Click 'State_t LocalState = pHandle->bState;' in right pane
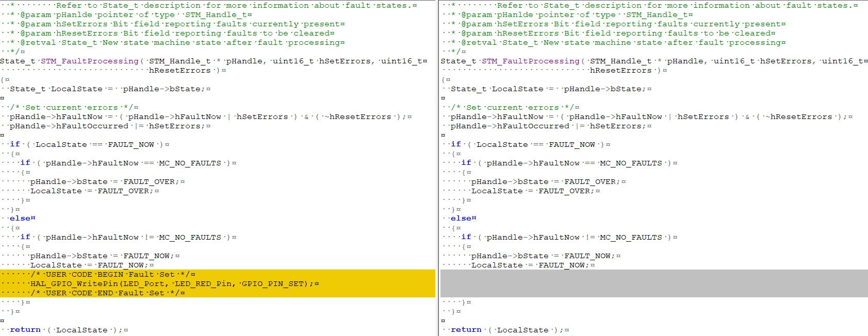This screenshot has width=868, height=336. pos(549,89)
